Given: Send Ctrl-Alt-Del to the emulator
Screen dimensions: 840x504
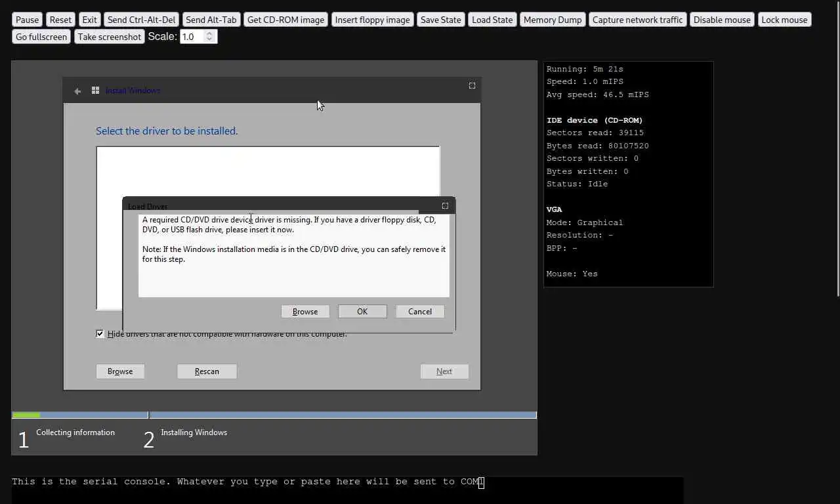Looking at the screenshot, I should coord(142,20).
